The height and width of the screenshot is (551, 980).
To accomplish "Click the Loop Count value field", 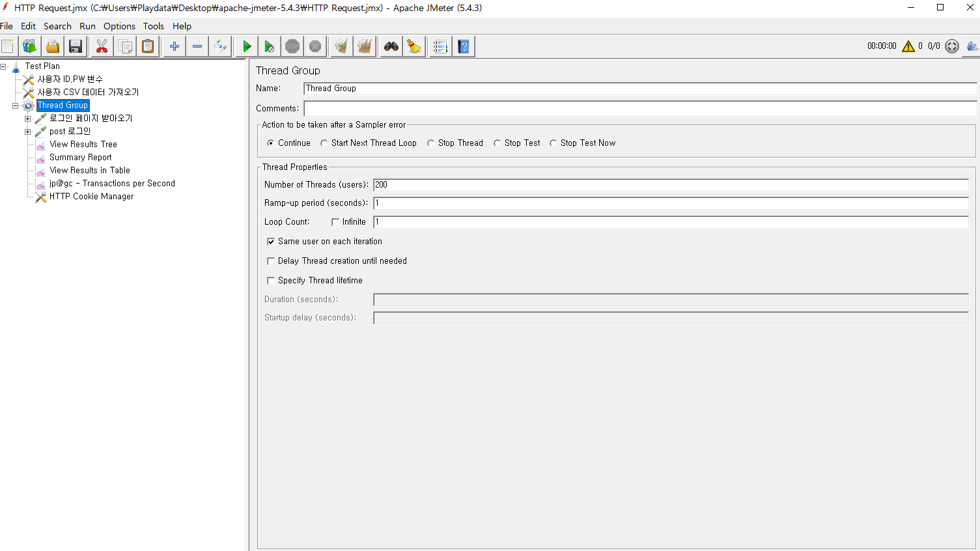I will coord(671,222).
